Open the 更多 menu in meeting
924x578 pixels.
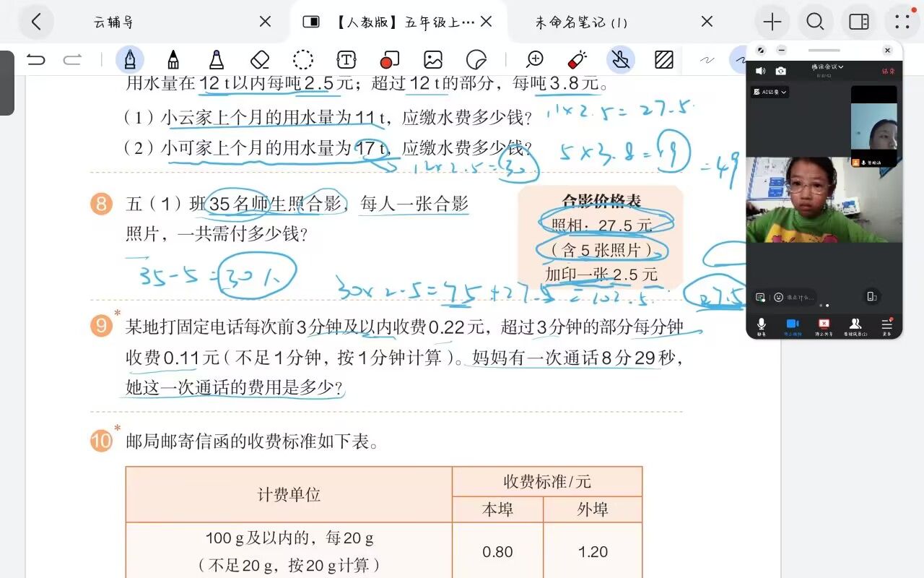[886, 326]
